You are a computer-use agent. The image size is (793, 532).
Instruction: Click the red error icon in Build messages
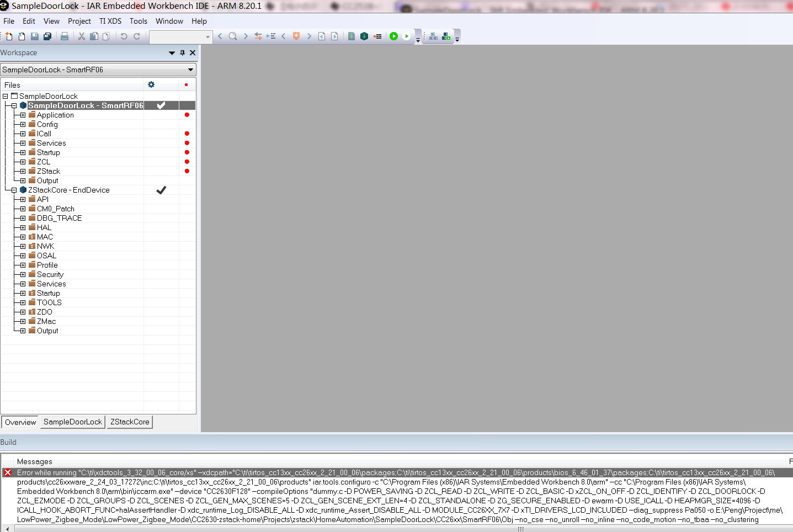(x=8, y=472)
